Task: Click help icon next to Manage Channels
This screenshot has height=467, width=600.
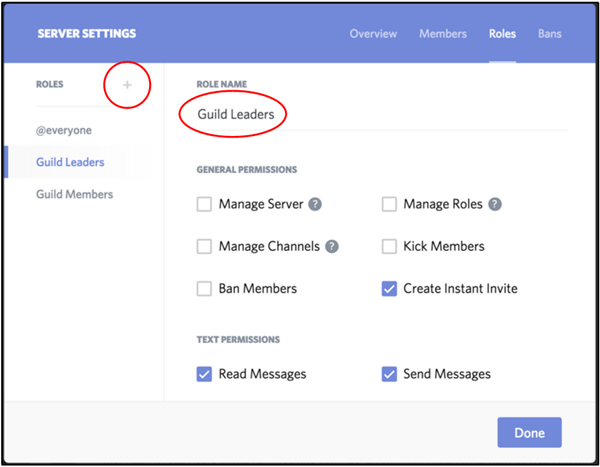Action: coord(332,246)
